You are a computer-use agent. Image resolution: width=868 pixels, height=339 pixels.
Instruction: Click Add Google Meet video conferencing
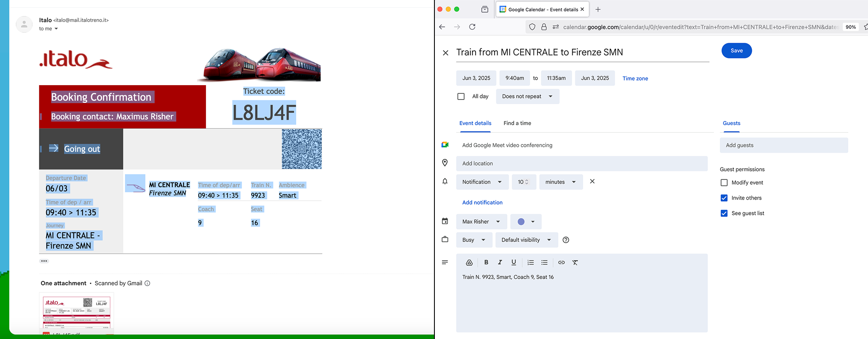coord(507,145)
